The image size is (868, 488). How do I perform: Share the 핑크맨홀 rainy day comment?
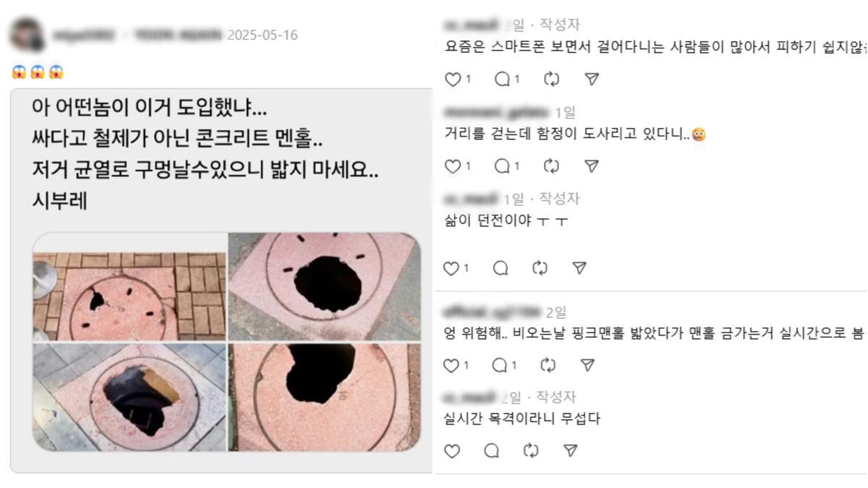point(588,365)
